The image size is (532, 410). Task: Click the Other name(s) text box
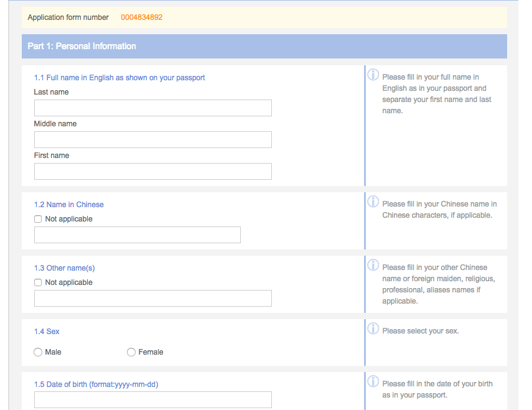pyautogui.click(x=152, y=299)
